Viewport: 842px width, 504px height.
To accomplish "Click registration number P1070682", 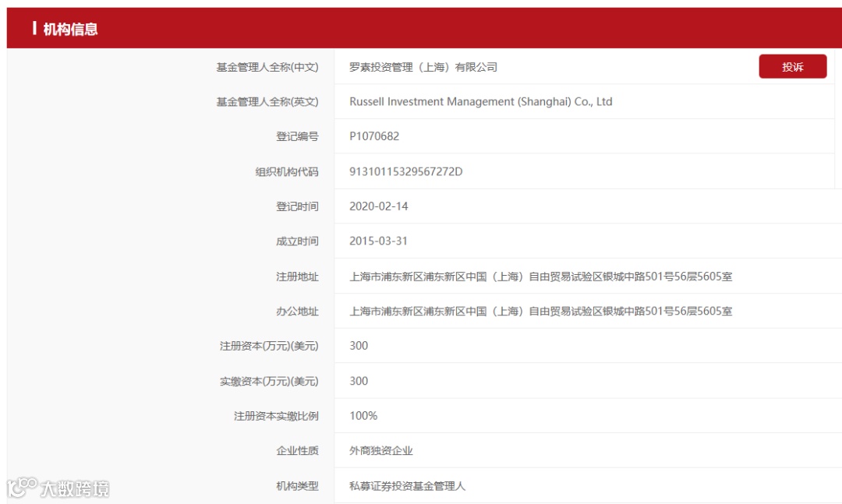I will pos(374,136).
